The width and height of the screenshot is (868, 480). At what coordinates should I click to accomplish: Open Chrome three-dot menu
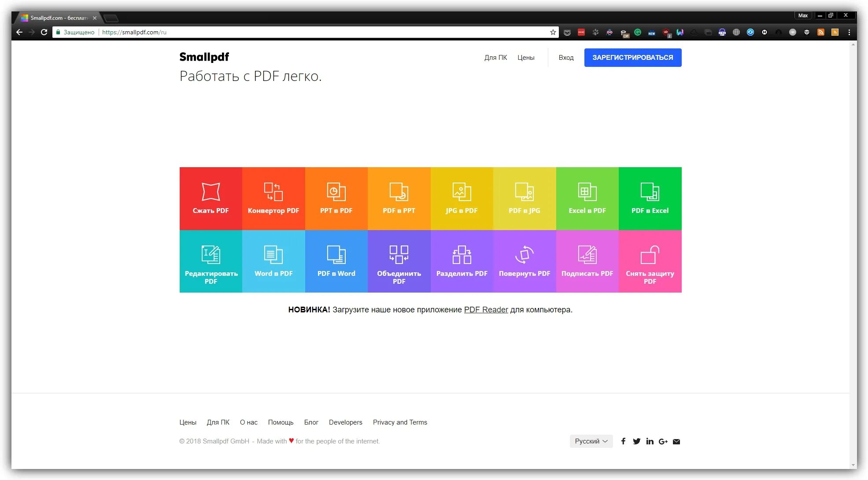pyautogui.click(x=849, y=32)
